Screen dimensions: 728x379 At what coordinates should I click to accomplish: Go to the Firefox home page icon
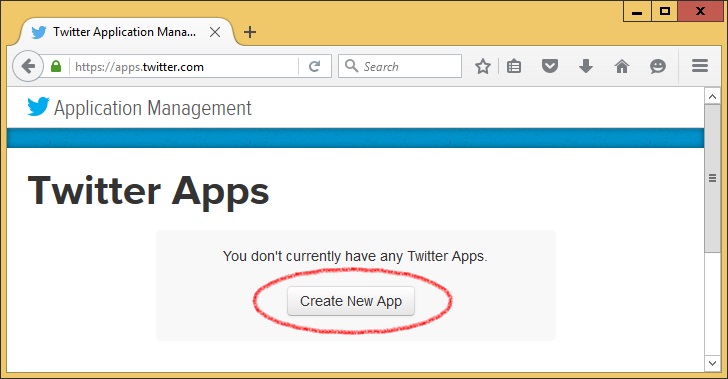[622, 66]
